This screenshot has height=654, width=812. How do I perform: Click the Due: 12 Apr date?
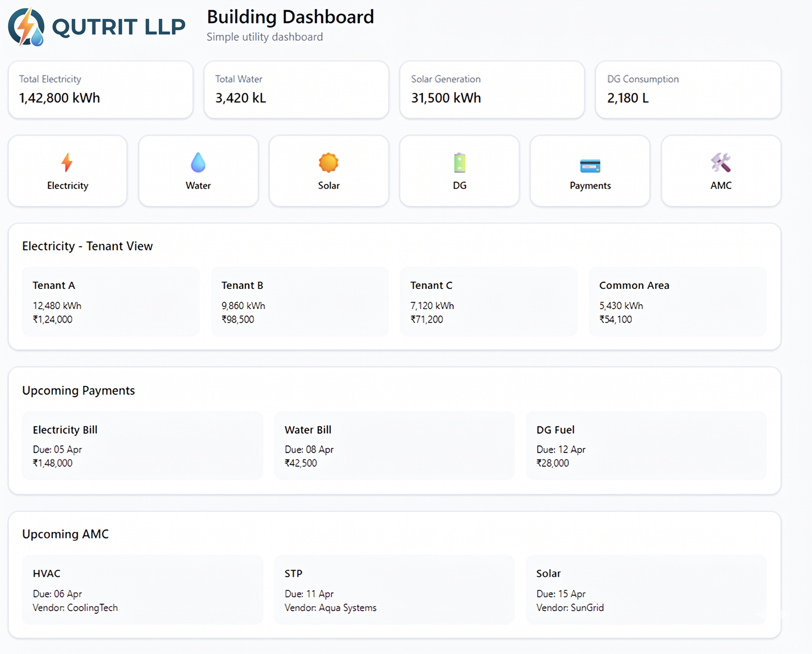[561, 449]
